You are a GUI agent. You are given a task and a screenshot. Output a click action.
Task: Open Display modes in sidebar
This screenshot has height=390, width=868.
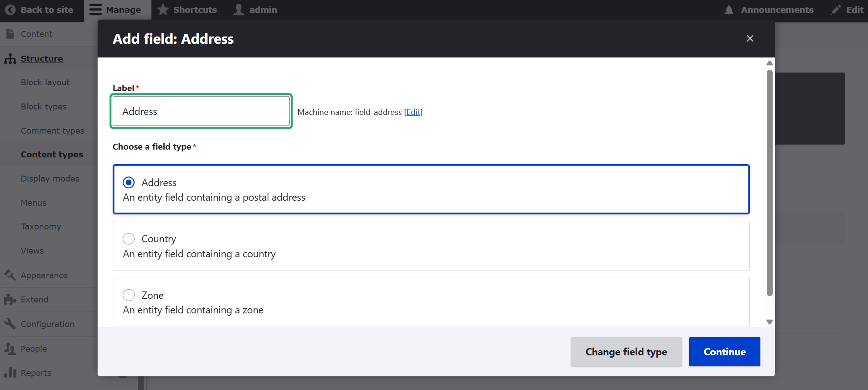[x=50, y=179]
